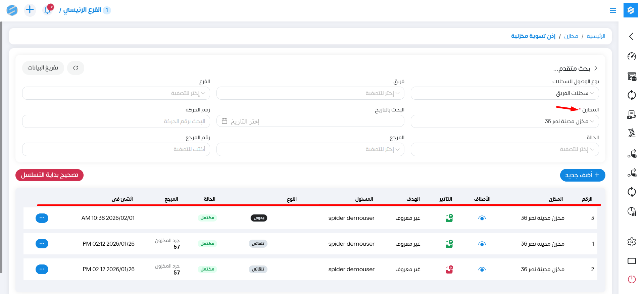Click the settings gear icon in sidebar
The width and height of the screenshot is (644, 294).
pos(632,242)
